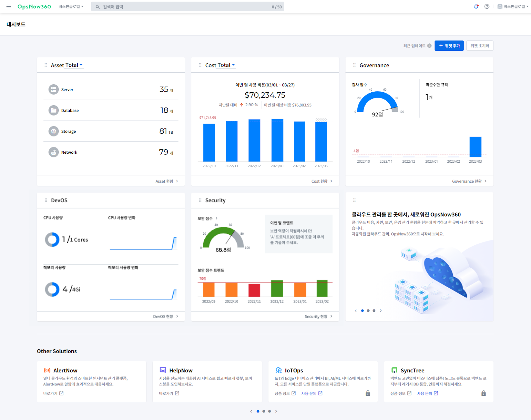Open the Security 현황 link
This screenshot has height=420, width=531.
click(x=319, y=317)
